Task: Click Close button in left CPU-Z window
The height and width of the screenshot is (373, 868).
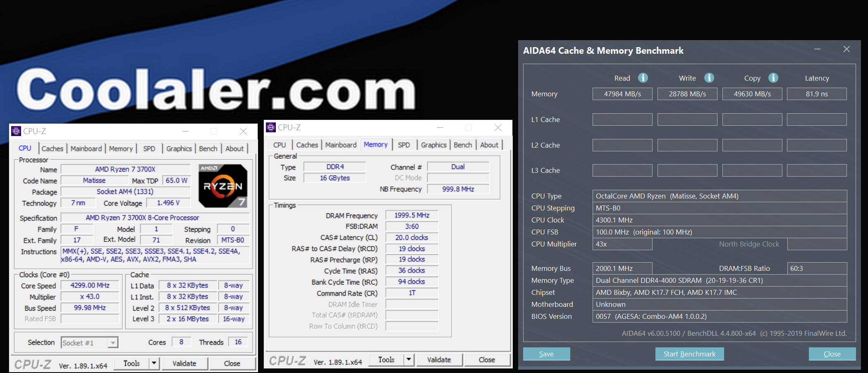Action: pos(232,363)
